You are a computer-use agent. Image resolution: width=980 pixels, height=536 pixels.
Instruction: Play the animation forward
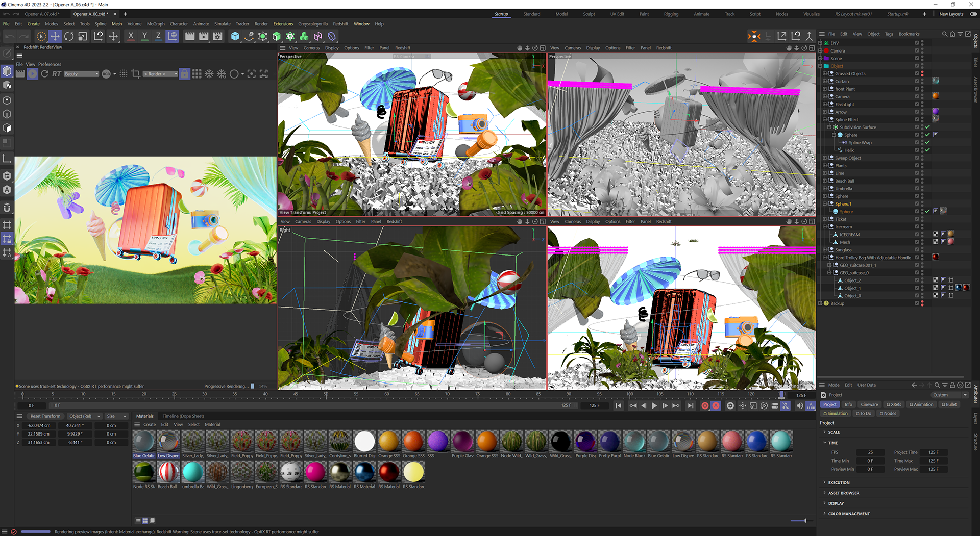coord(654,406)
